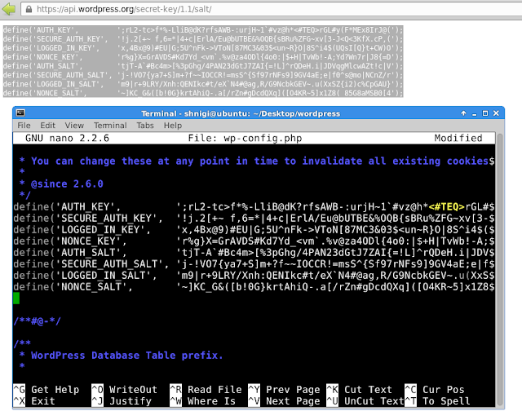The image size is (522, 420).
Task: Click the terminal icon in the window title bar
Action: pyautogui.click(x=20, y=113)
